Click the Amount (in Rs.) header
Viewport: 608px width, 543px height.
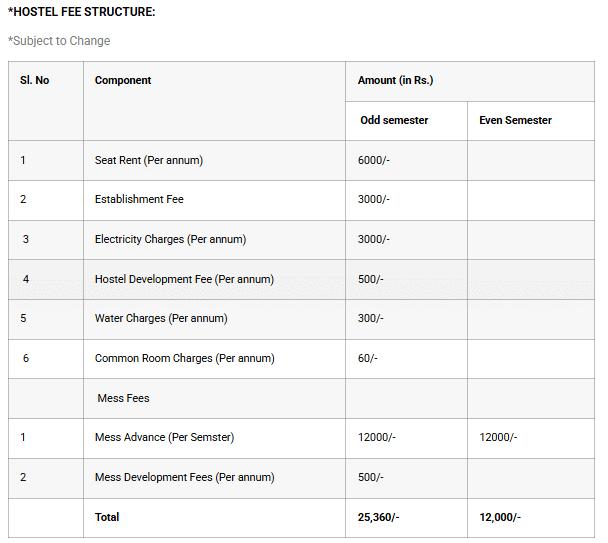[x=395, y=80]
